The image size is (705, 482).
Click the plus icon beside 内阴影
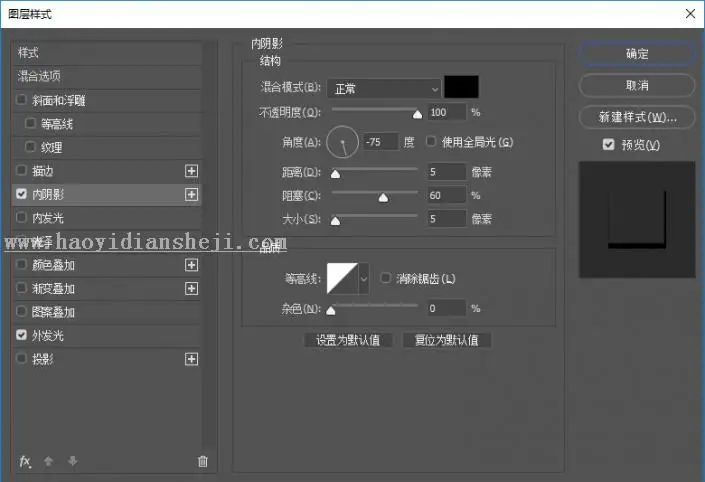(x=192, y=194)
